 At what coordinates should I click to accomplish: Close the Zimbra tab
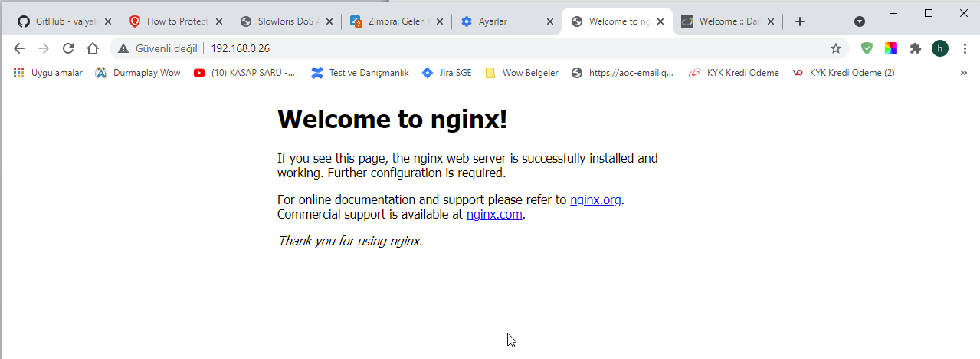(440, 21)
